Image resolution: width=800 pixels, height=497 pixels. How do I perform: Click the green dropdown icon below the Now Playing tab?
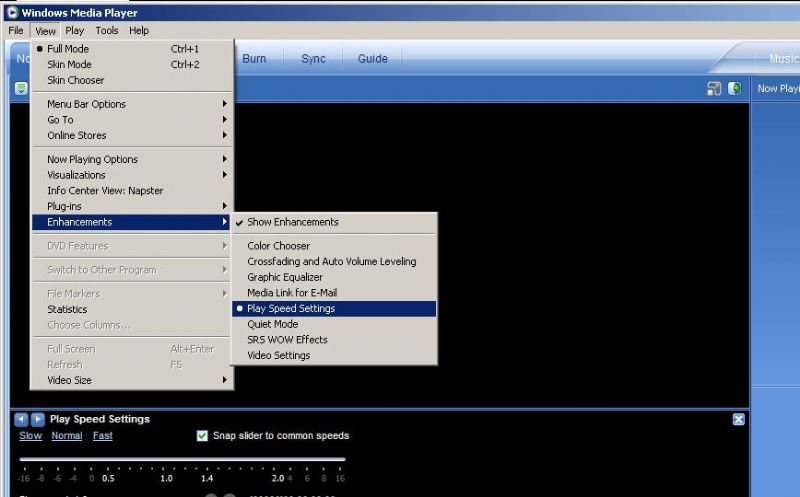point(21,88)
